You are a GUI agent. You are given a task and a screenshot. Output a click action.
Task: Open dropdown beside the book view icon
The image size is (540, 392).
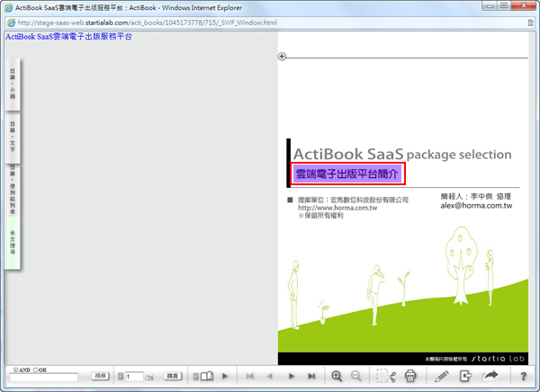pyautogui.click(x=195, y=377)
